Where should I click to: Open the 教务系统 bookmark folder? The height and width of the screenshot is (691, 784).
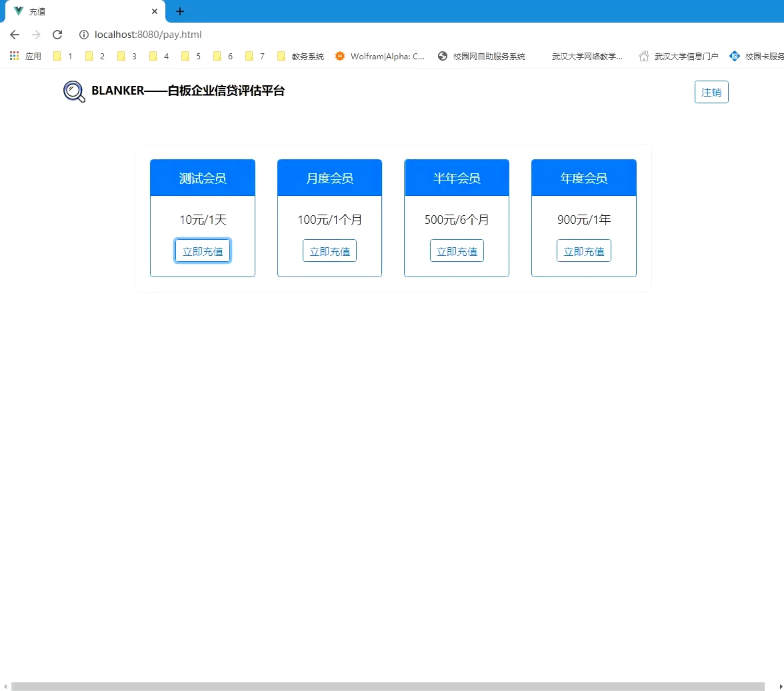(x=301, y=56)
